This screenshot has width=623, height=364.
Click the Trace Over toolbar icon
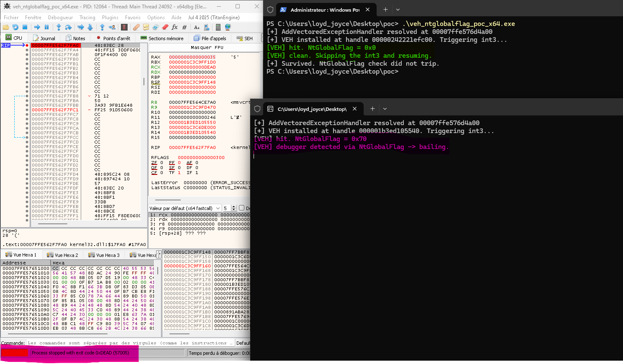(x=90, y=27)
